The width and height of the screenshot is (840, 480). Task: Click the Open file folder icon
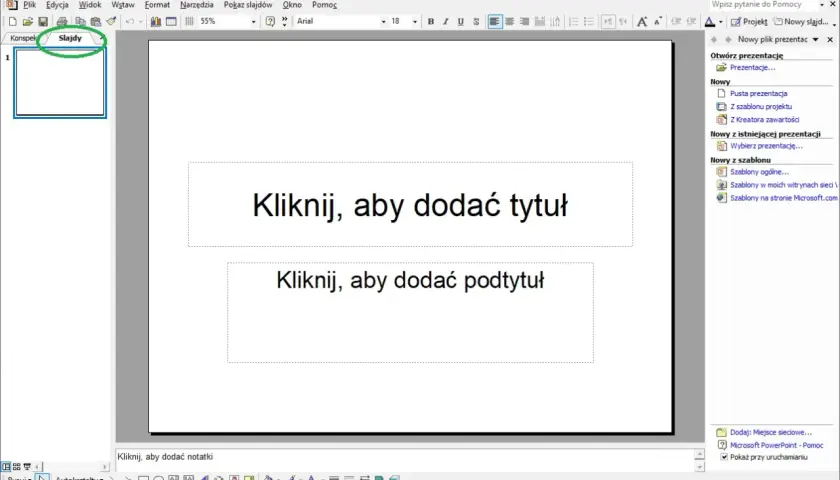pos(28,22)
